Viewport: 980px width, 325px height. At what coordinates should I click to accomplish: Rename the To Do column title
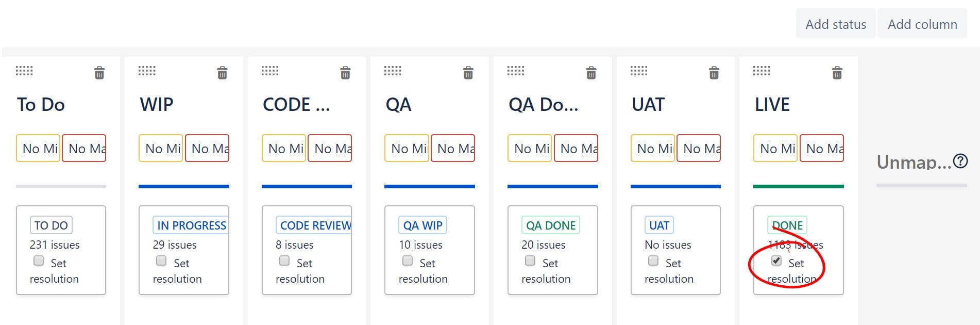pos(41,105)
